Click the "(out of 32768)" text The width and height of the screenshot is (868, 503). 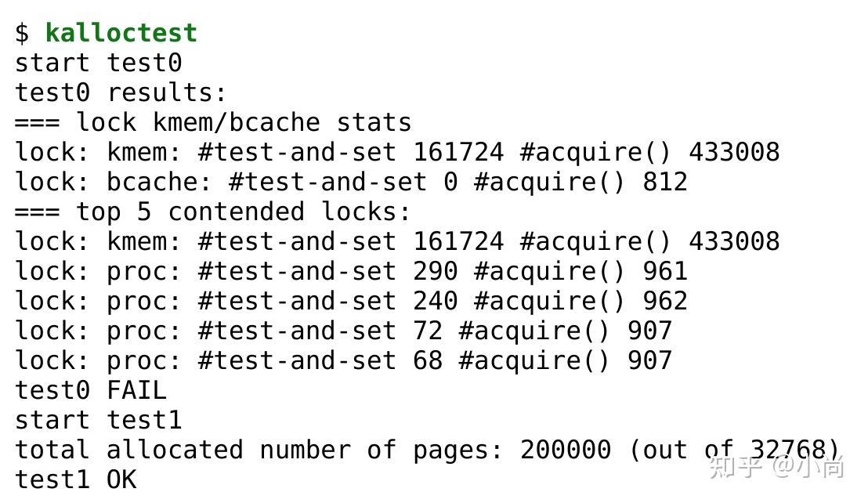(733, 450)
